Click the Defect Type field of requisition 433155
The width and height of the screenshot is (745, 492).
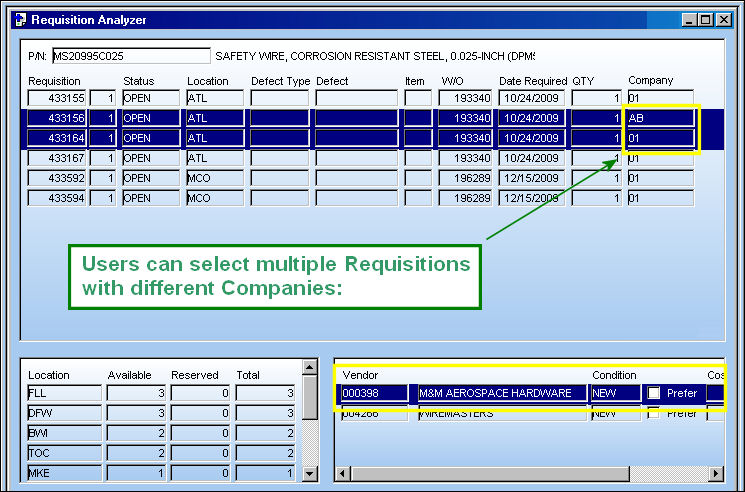click(x=280, y=98)
